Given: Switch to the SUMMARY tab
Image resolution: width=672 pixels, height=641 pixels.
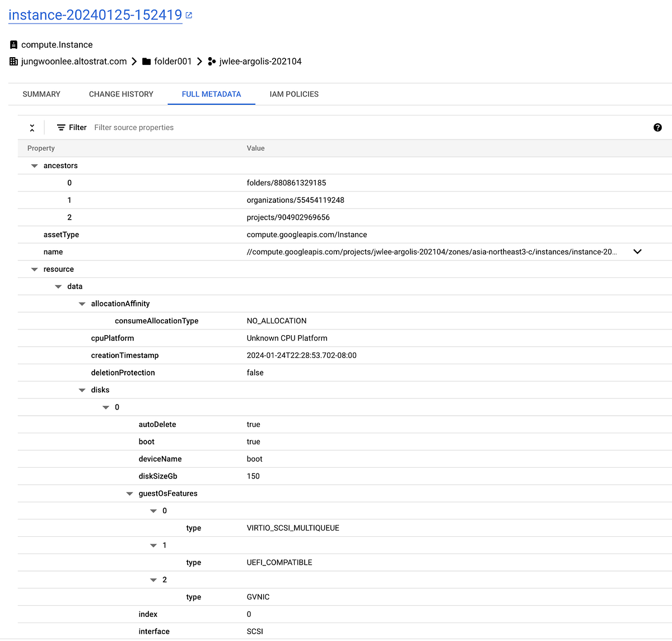Looking at the screenshot, I should 41,94.
